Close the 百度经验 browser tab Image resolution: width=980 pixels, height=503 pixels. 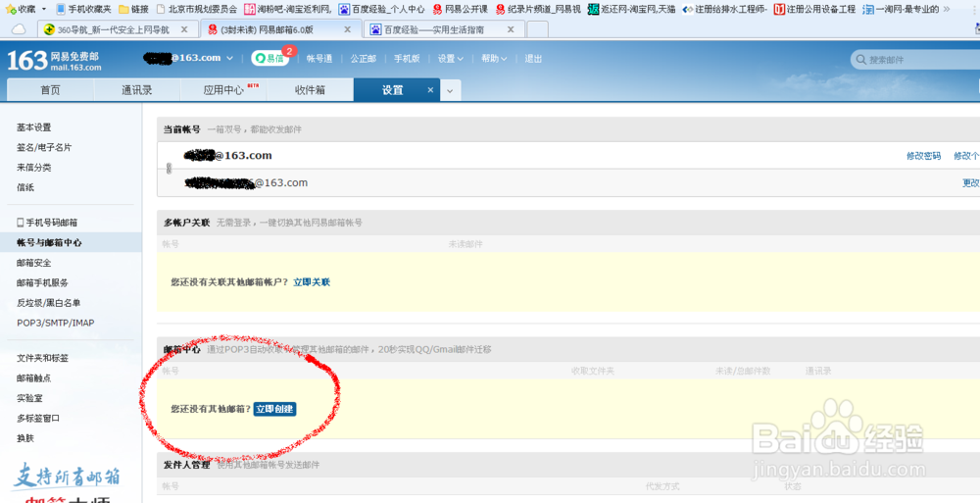click(x=511, y=29)
